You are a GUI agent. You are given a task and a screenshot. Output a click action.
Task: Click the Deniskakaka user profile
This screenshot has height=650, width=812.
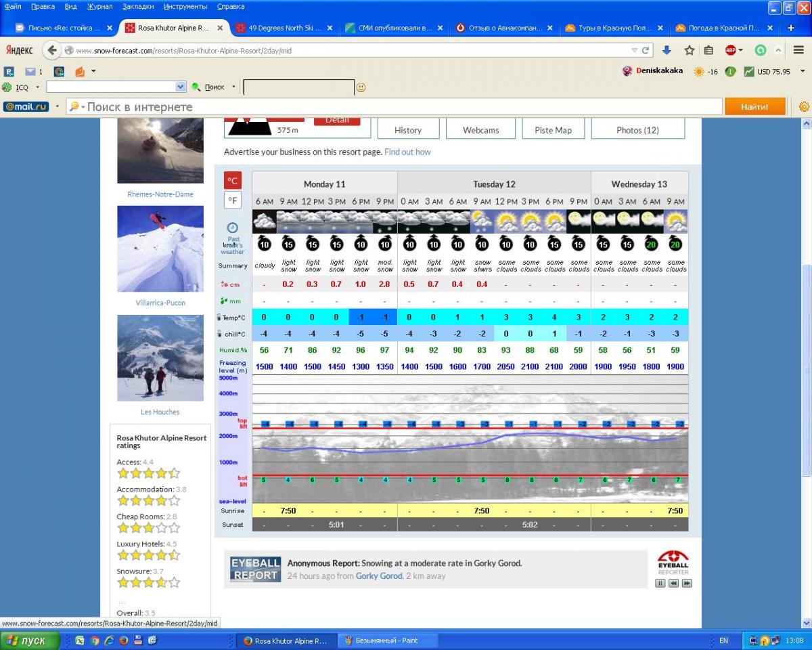click(x=652, y=71)
